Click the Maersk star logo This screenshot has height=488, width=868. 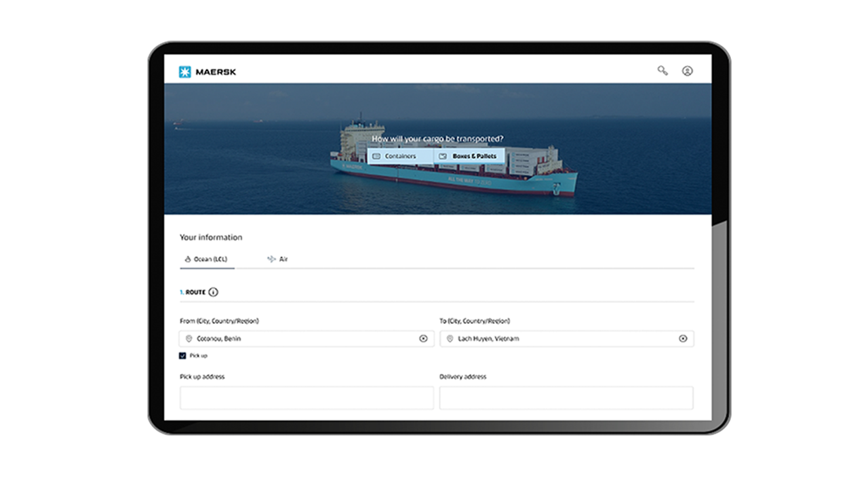pos(184,70)
